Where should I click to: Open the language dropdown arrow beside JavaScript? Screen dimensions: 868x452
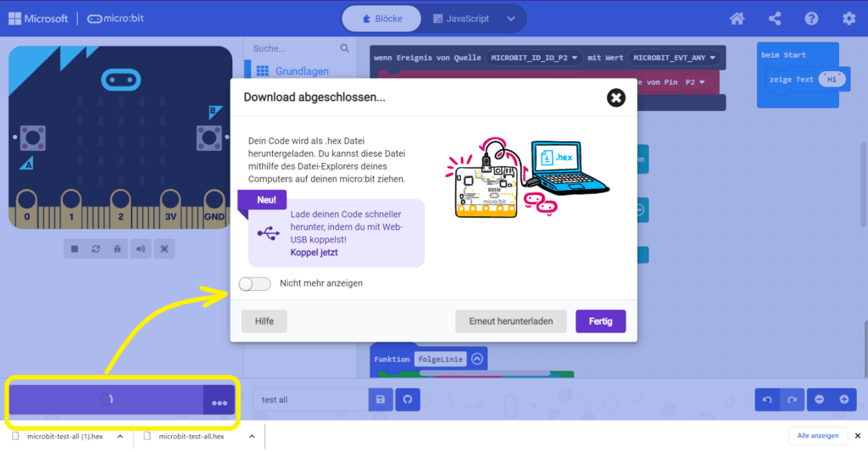click(511, 19)
